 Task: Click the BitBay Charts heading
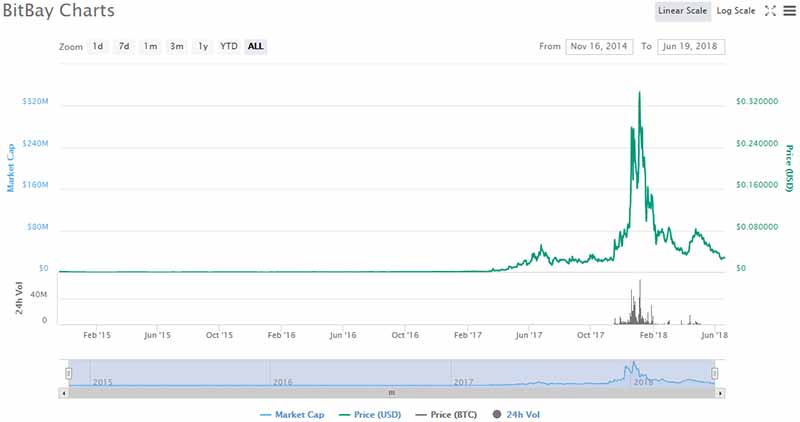(x=59, y=10)
